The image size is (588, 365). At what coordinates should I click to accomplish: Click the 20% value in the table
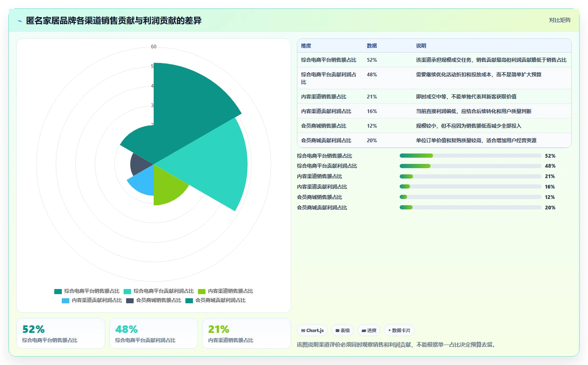pos(372,141)
